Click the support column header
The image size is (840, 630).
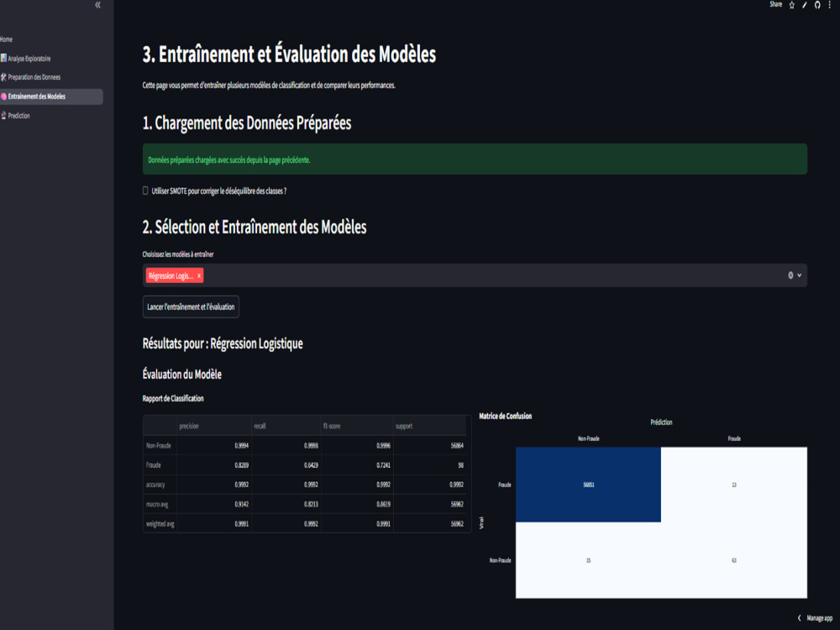[430, 426]
